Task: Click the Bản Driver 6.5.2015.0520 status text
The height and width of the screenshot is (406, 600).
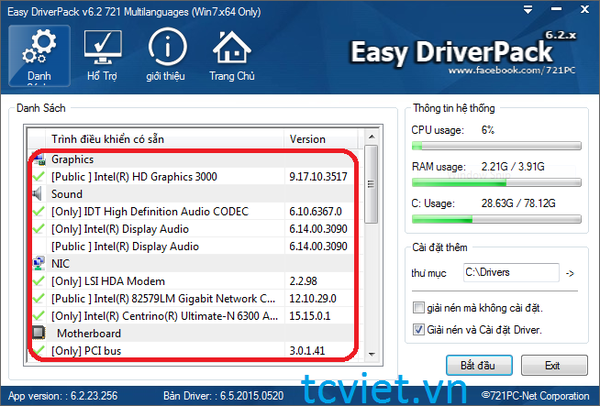Action: click(x=224, y=396)
